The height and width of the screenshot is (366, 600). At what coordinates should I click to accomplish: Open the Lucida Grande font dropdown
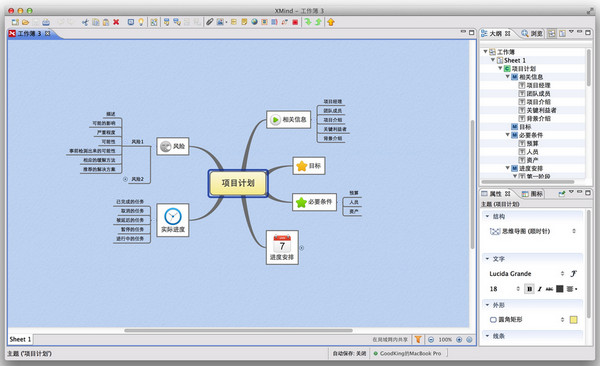(527, 273)
